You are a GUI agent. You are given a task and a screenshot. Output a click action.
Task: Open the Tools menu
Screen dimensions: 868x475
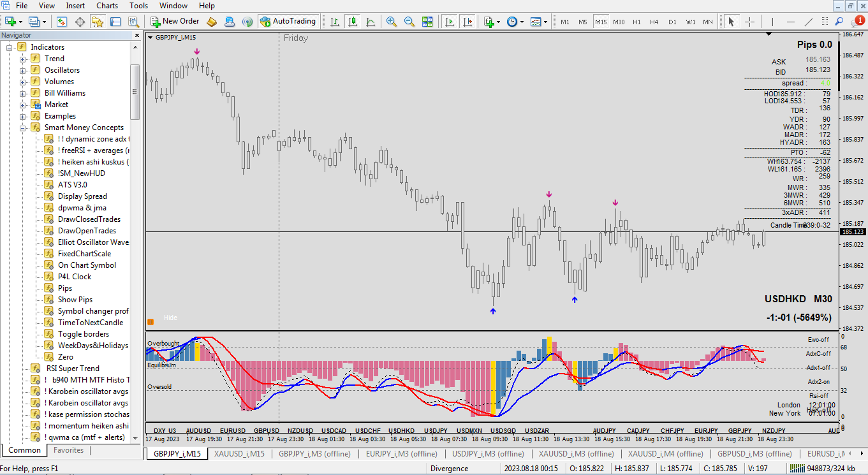pos(139,6)
